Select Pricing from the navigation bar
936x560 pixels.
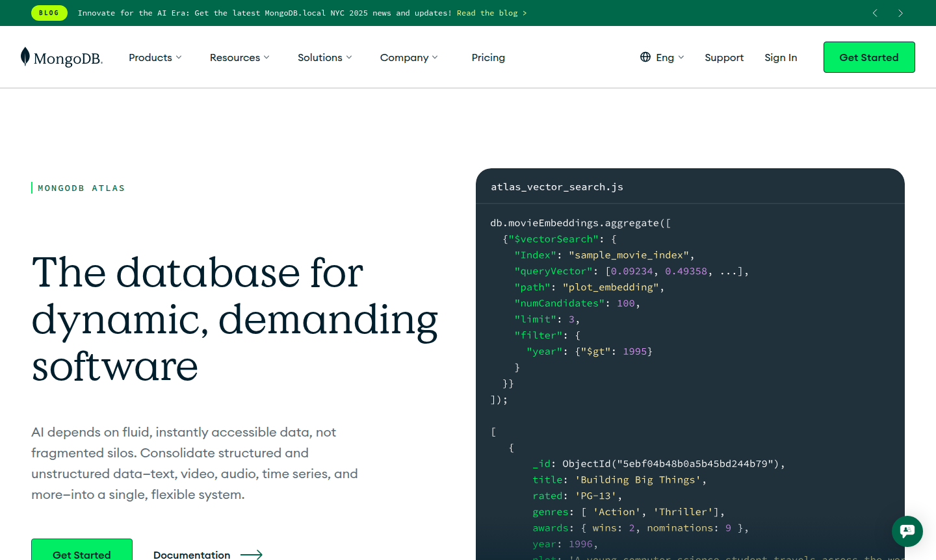(488, 57)
